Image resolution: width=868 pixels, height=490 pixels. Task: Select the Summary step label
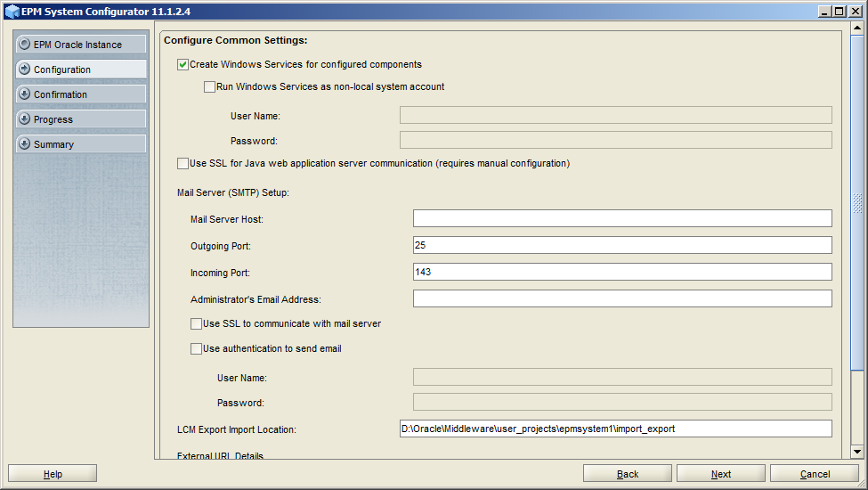(53, 144)
